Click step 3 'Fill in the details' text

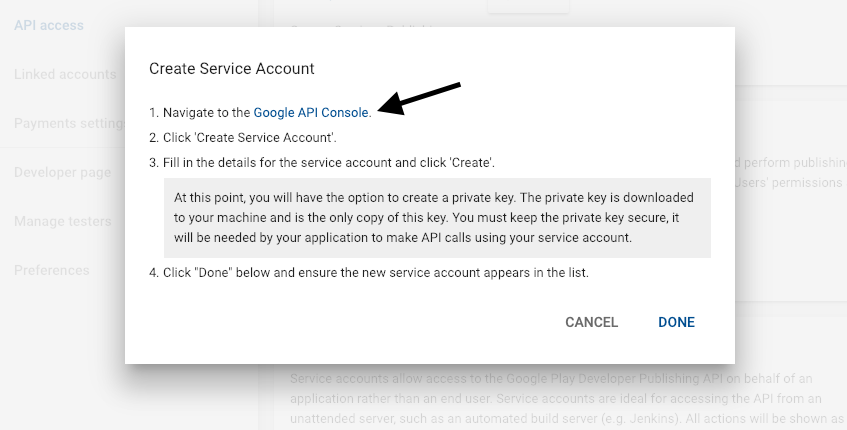pos(322,163)
